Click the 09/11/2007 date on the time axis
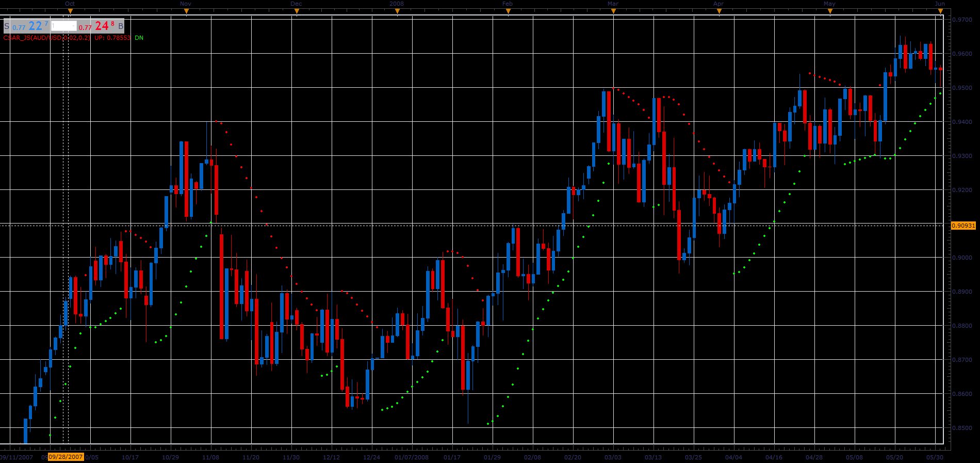The height and width of the screenshot is (463, 980). click(x=17, y=457)
